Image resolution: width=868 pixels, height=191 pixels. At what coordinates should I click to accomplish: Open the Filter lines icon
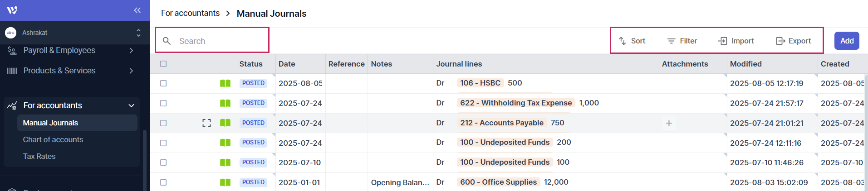tap(671, 41)
